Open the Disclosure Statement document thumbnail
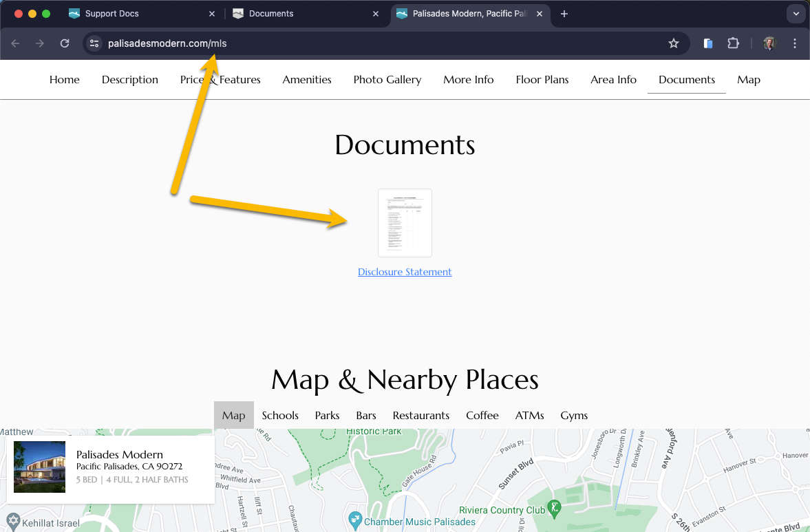Viewport: 810px width, 532px height. [x=405, y=223]
